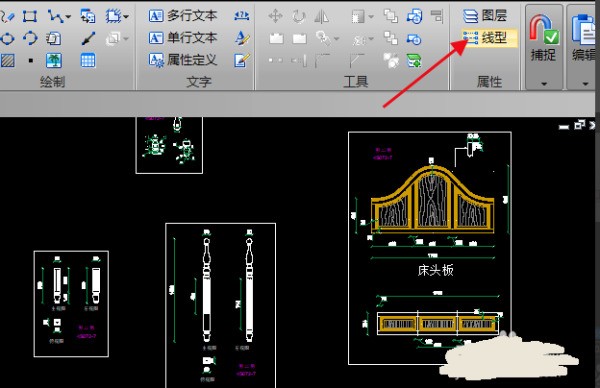Insert image with palm tree icon

pyautogui.click(x=54, y=60)
